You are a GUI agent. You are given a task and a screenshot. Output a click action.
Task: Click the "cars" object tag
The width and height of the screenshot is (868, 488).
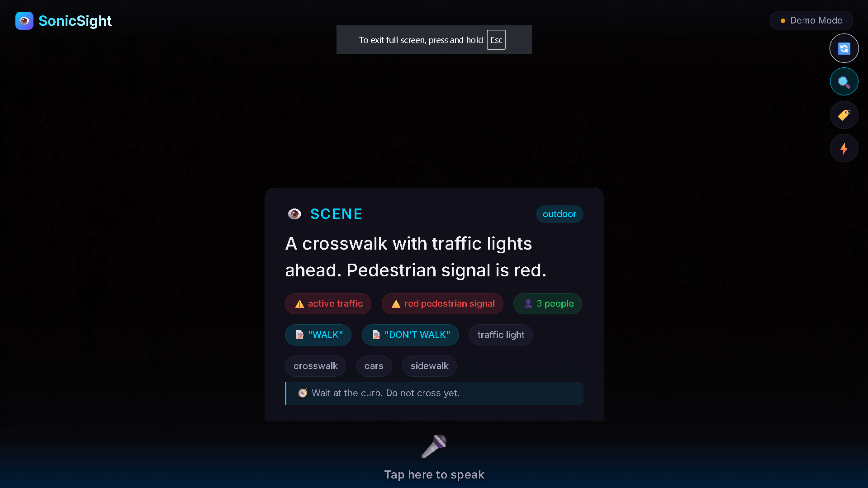point(374,366)
